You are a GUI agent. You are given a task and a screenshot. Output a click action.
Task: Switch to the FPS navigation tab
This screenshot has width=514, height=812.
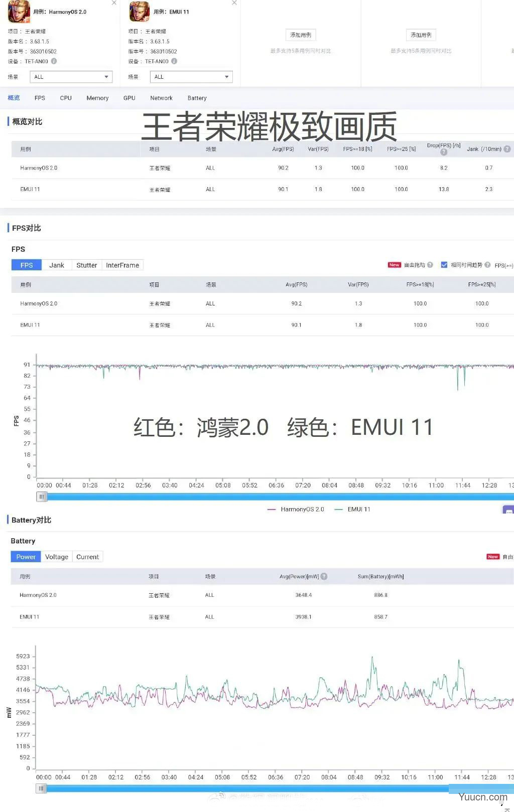click(x=40, y=98)
